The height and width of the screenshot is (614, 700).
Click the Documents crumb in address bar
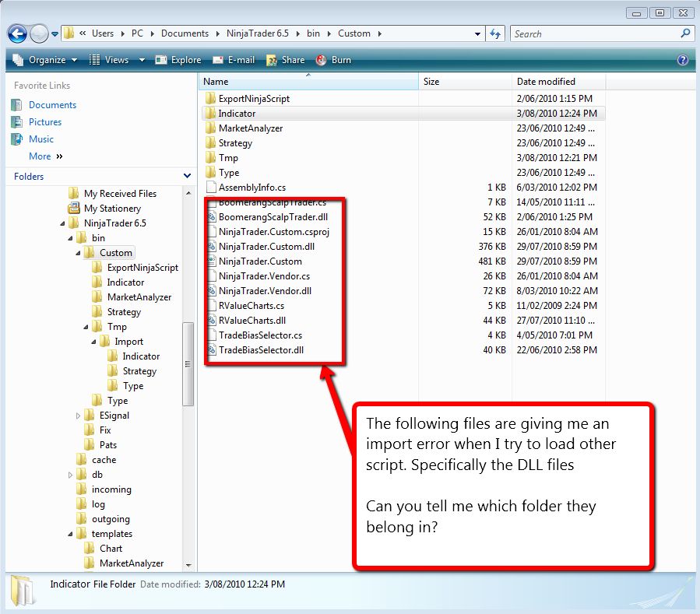pos(185,33)
